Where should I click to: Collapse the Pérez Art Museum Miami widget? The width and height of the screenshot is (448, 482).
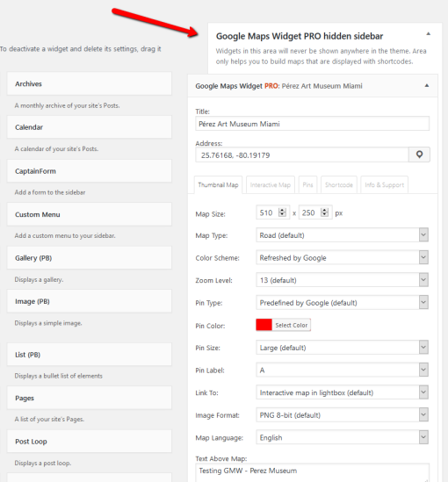tap(426, 85)
